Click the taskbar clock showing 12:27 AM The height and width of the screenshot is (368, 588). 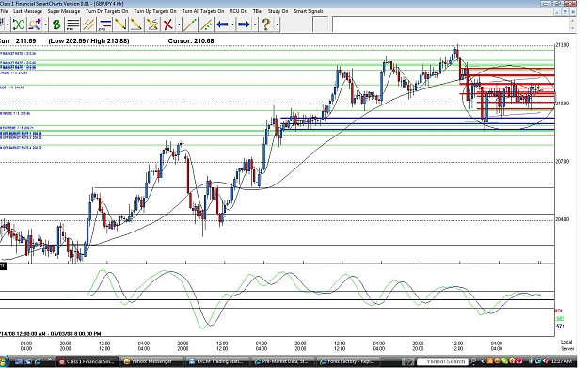coord(562,361)
